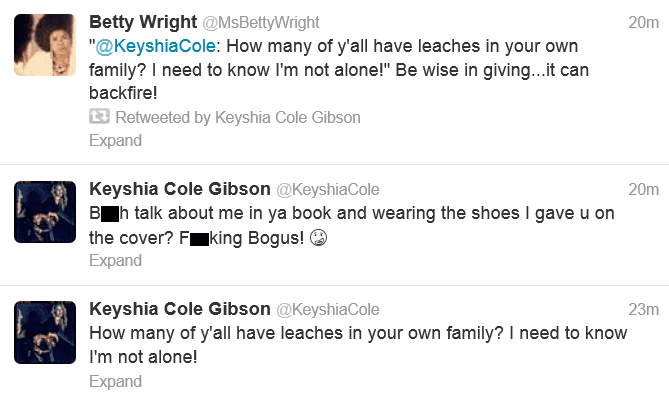
Task: Open Betty Wright's profile avatar
Action: (x=45, y=45)
